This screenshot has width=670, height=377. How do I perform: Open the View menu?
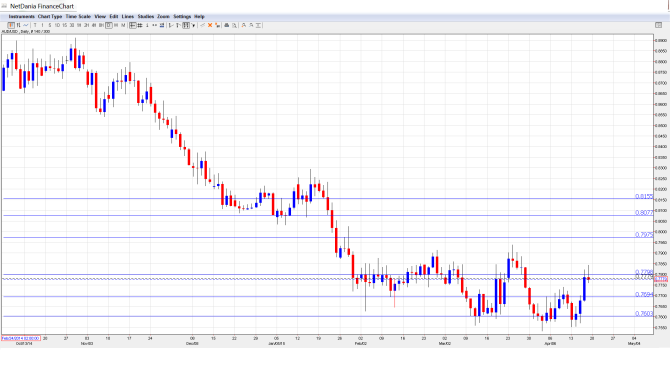pos(100,16)
